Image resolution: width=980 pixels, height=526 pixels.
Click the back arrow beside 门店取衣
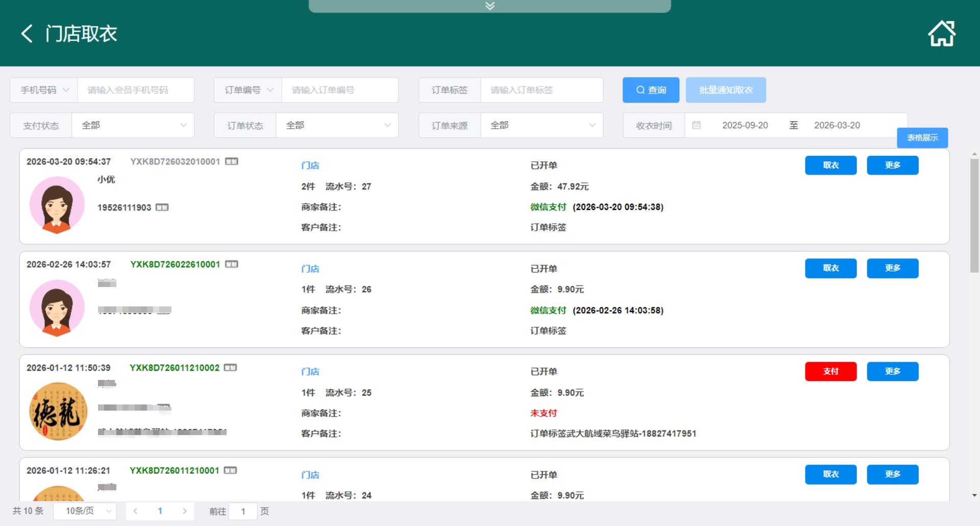27,34
